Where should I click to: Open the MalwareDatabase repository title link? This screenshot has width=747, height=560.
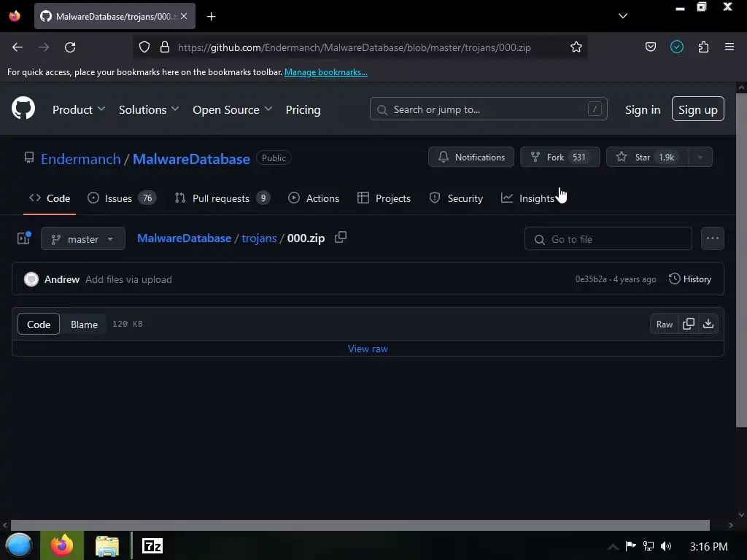coord(191,158)
